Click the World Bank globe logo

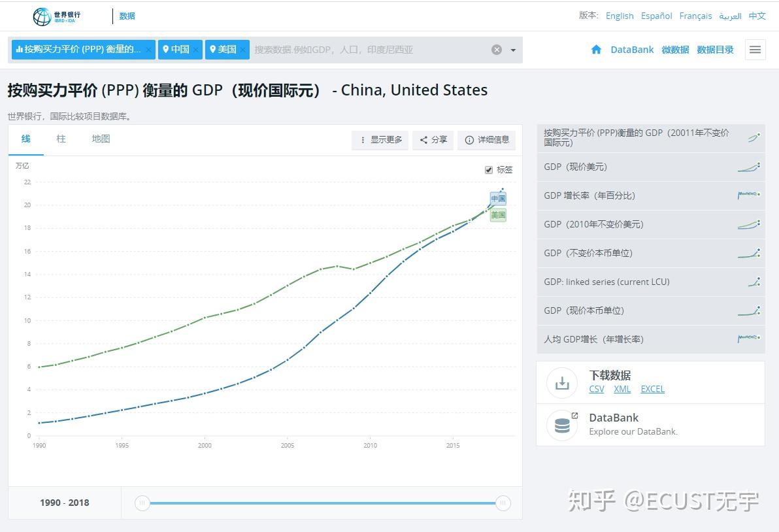point(42,16)
